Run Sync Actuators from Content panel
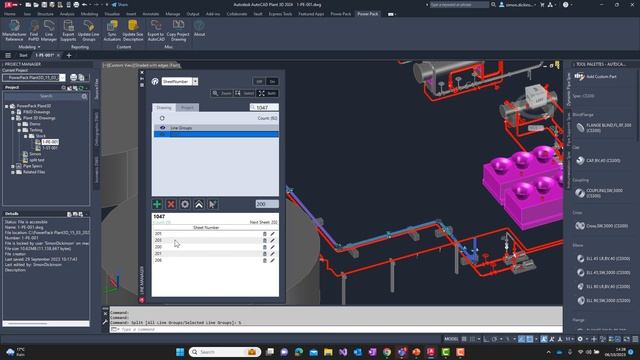Viewport: 640px width, 360px height. 112,30
